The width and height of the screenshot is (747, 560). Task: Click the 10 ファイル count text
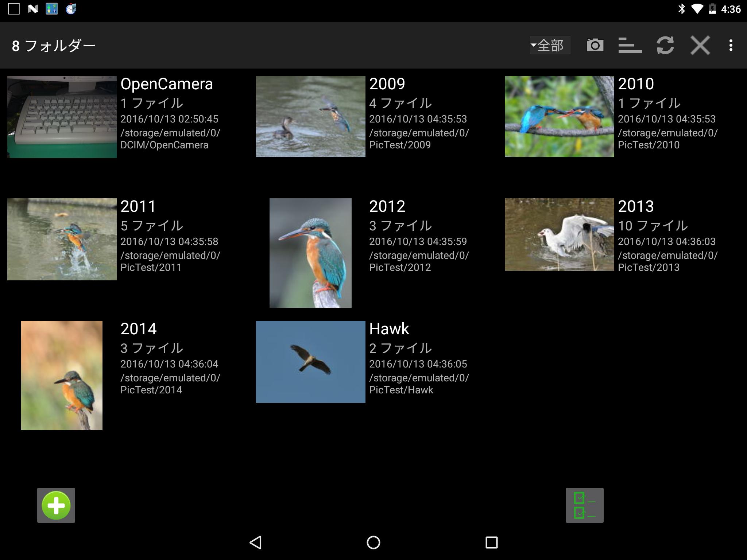tap(653, 226)
